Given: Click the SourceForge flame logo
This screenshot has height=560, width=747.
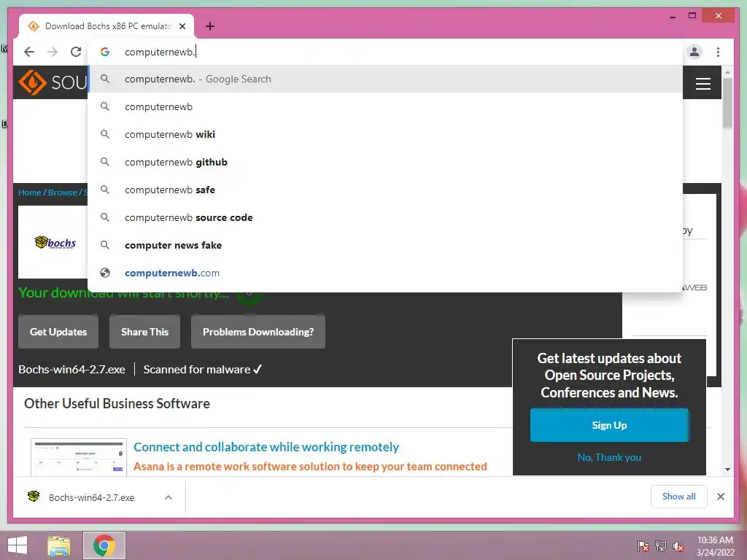Looking at the screenshot, I should coord(32,82).
